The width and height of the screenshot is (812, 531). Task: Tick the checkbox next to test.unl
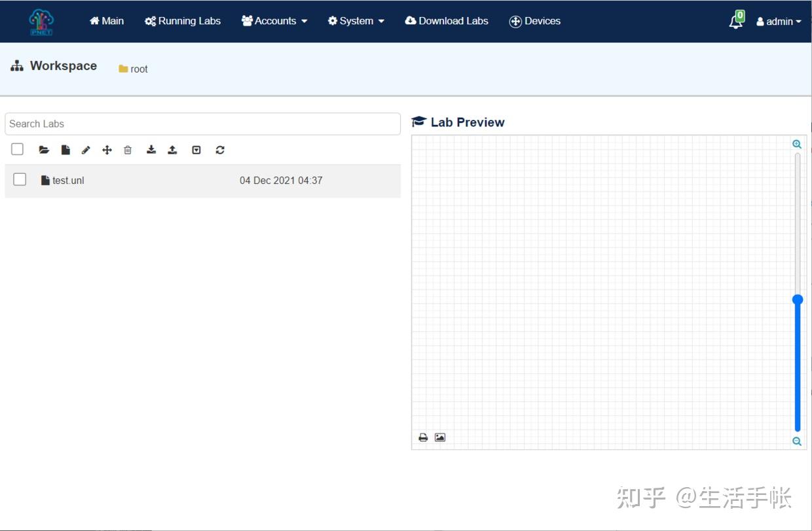20,179
